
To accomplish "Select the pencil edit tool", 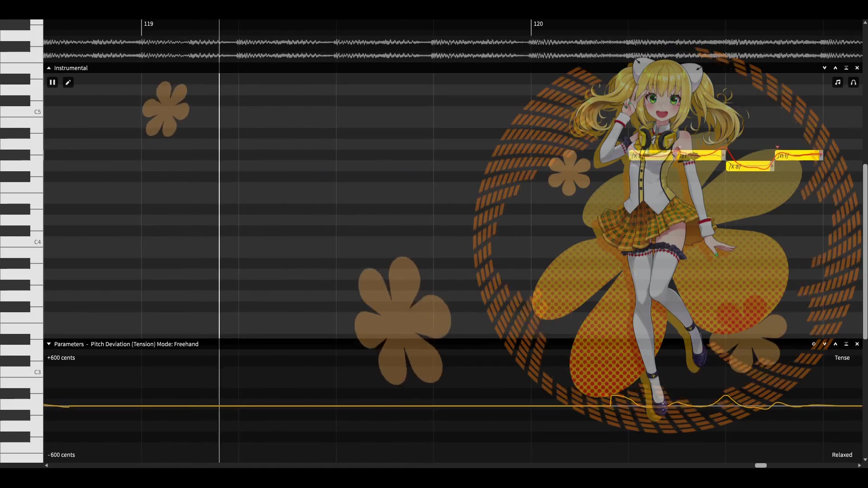I will [68, 82].
